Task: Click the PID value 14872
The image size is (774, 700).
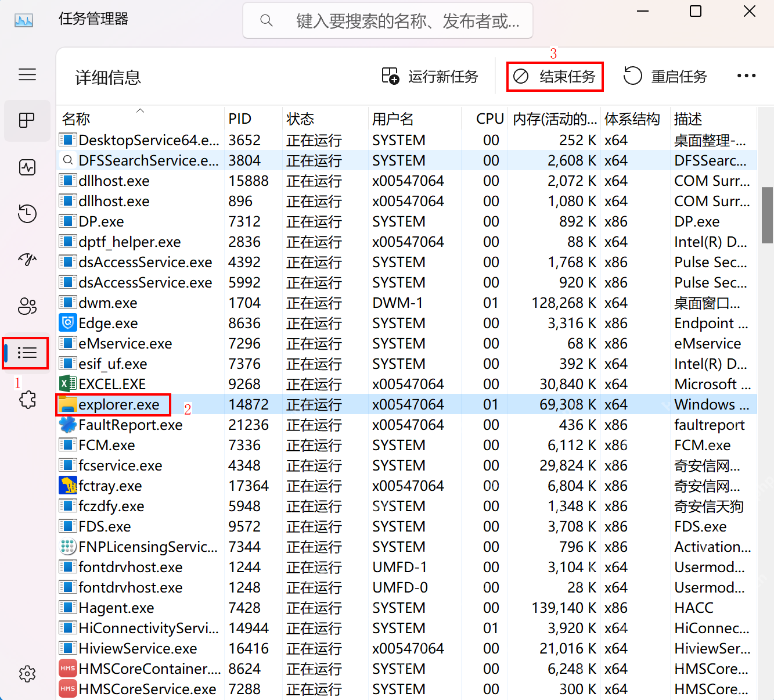Action: (249, 404)
